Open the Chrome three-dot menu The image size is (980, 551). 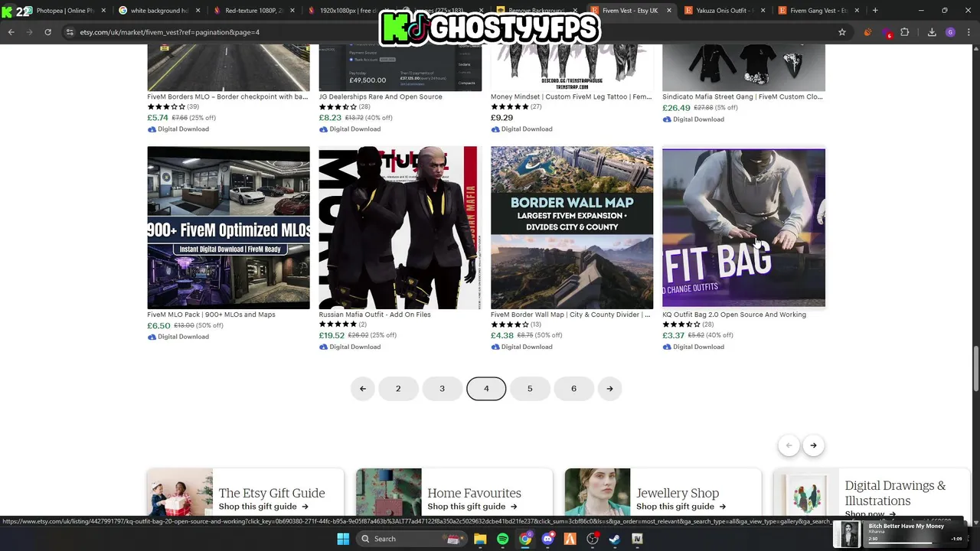[x=968, y=32]
